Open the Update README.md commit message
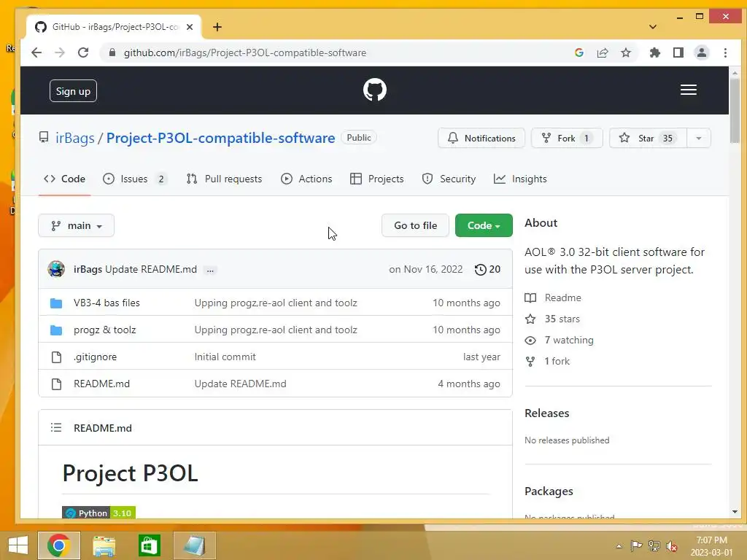The height and width of the screenshot is (560, 747). click(x=151, y=269)
